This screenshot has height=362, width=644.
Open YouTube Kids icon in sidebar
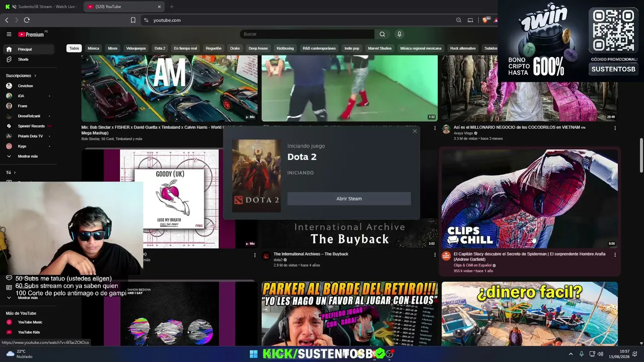pos(9,332)
